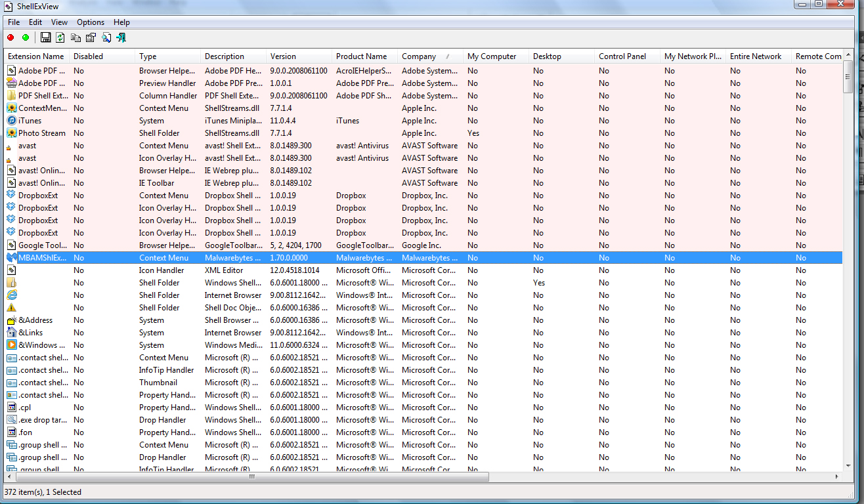Click the Copy Selected Items icon
The image size is (864, 504).
[x=76, y=37]
